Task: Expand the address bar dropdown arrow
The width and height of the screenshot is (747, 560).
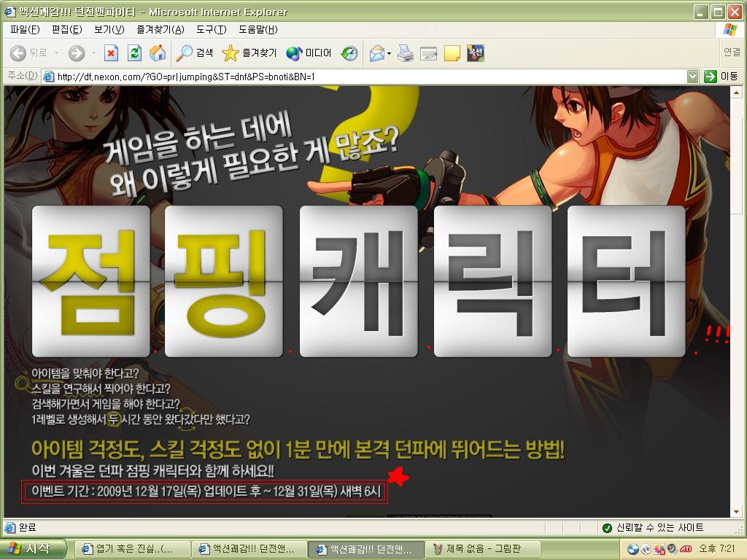Action: [x=693, y=77]
